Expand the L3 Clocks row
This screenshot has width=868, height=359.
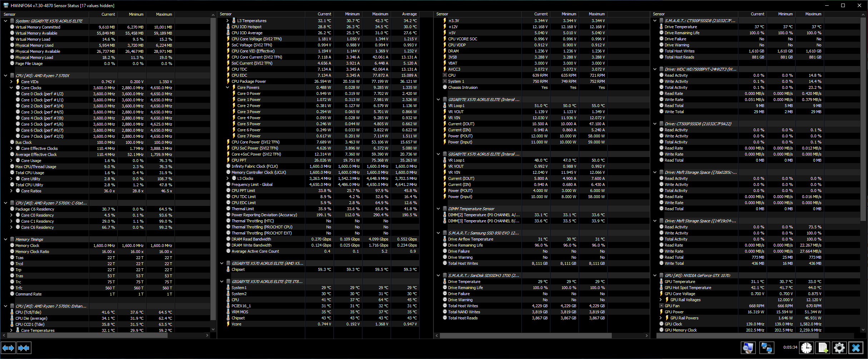pos(228,178)
